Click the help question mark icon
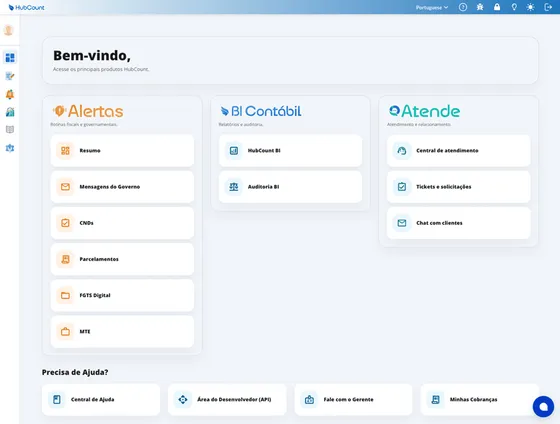Viewport: 560px width, 424px height. [463, 7]
